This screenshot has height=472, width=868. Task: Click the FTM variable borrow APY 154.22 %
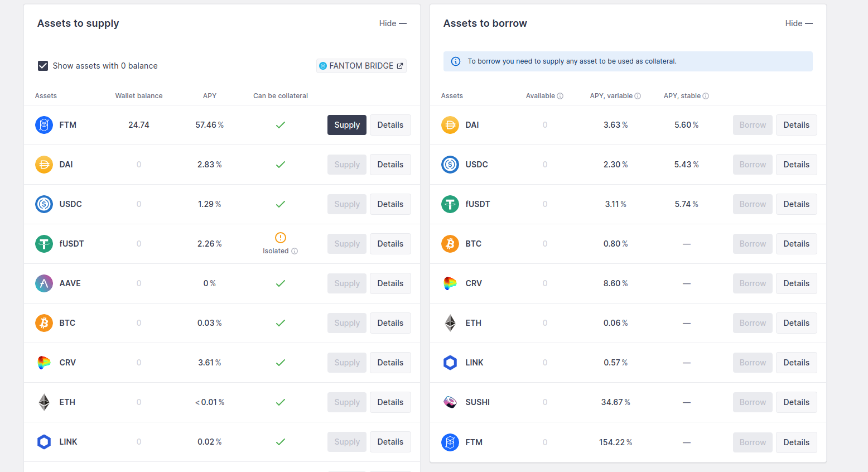tap(616, 442)
